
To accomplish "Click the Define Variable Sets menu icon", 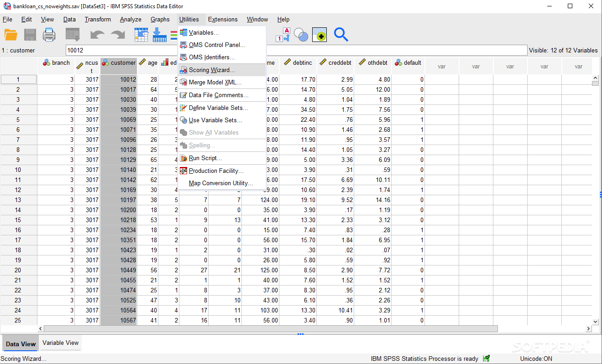I will point(183,108).
